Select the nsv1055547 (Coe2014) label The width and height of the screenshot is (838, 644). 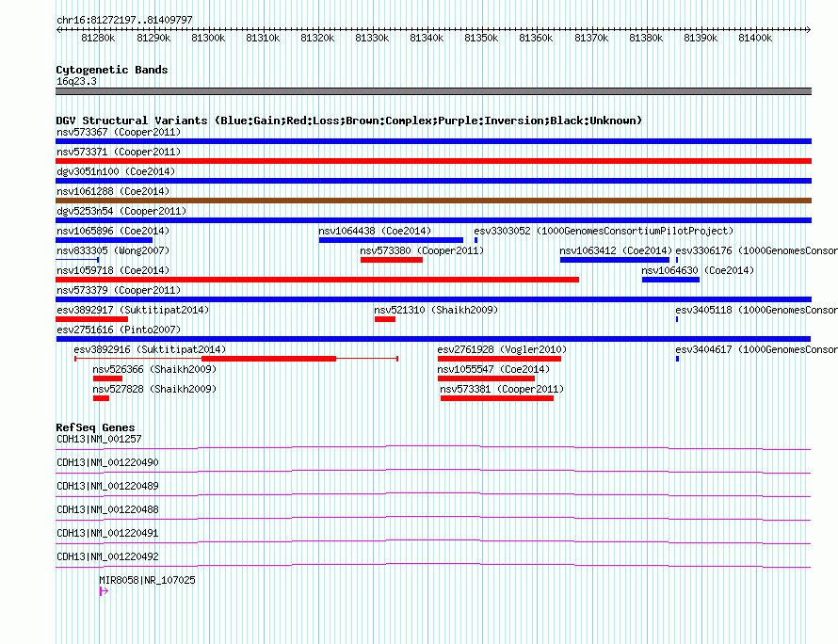pos(493,369)
